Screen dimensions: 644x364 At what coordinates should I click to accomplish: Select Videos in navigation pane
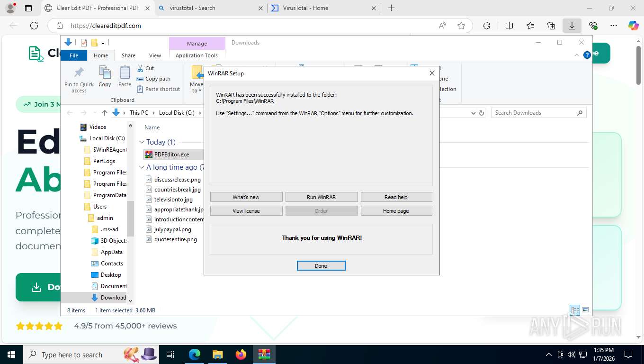98,127
